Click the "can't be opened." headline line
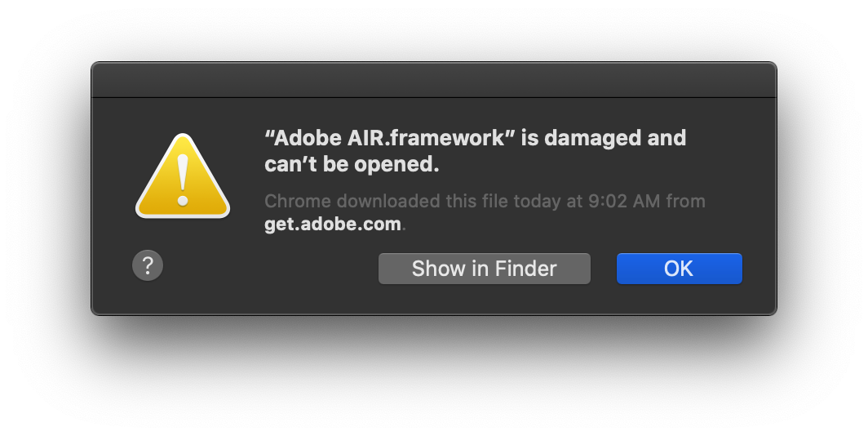 (x=352, y=164)
